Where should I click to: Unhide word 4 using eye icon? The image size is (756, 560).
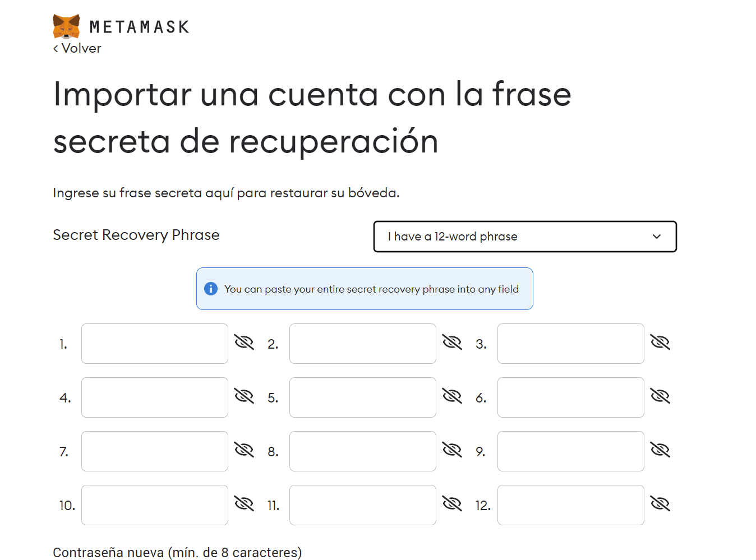pyautogui.click(x=244, y=396)
